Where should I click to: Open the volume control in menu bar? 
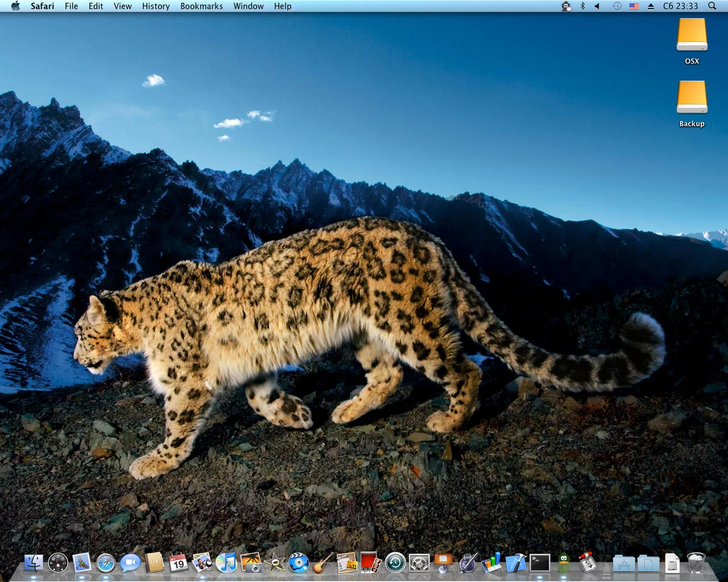tap(597, 6)
